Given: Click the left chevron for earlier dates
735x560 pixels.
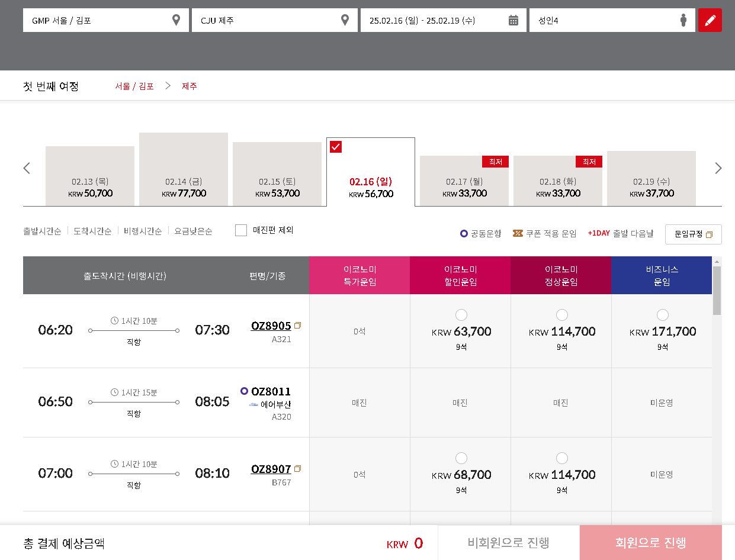Looking at the screenshot, I should [26, 168].
